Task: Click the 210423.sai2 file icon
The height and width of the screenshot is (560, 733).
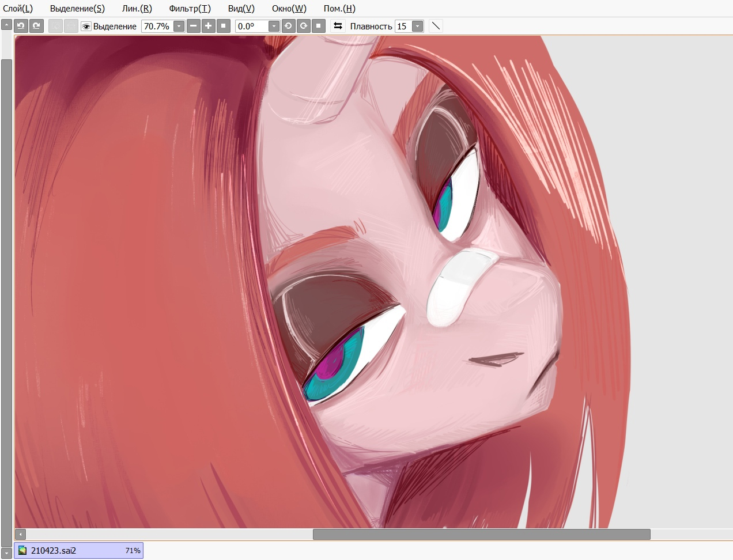Action: pos(22,551)
